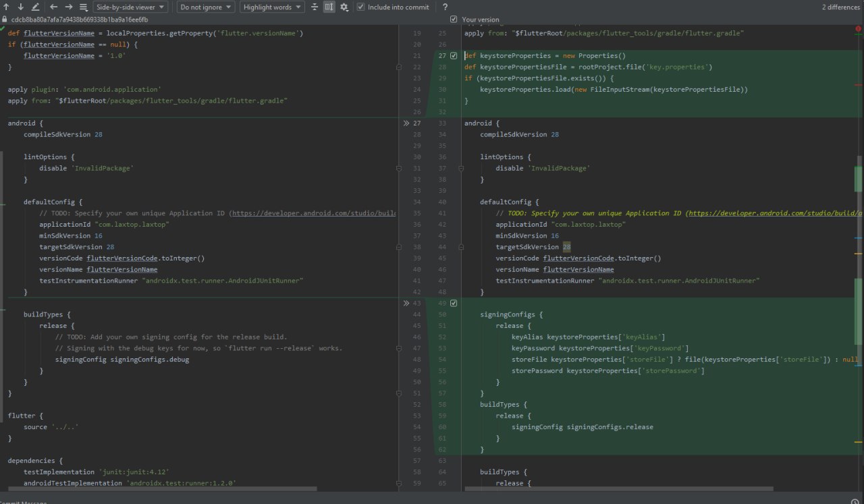Uncheck the change checkbox at line 27

(454, 56)
